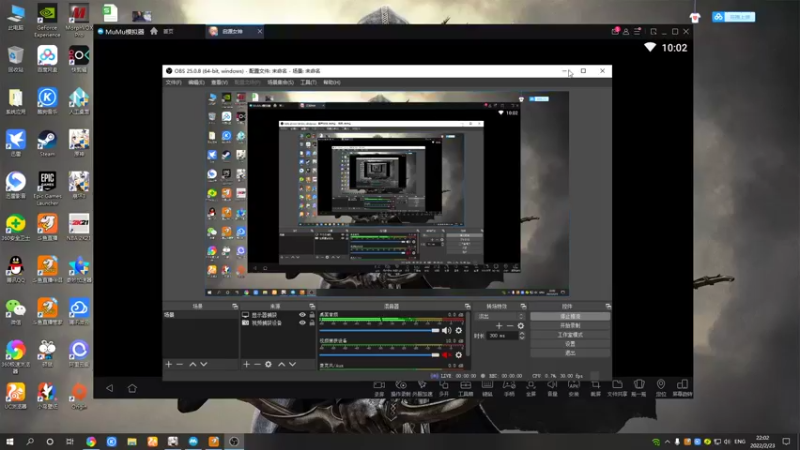Open Epic Games Launcher desktop icon
This screenshot has width=800, height=450.
(47, 188)
